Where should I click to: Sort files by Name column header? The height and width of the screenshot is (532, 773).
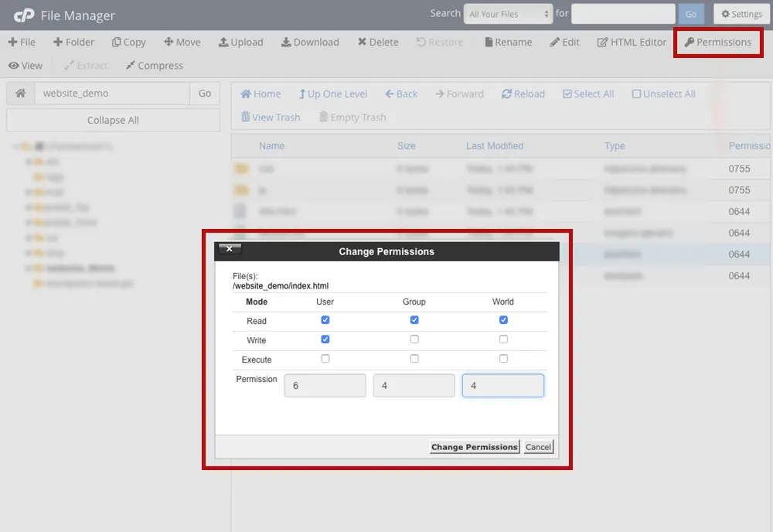(x=271, y=146)
